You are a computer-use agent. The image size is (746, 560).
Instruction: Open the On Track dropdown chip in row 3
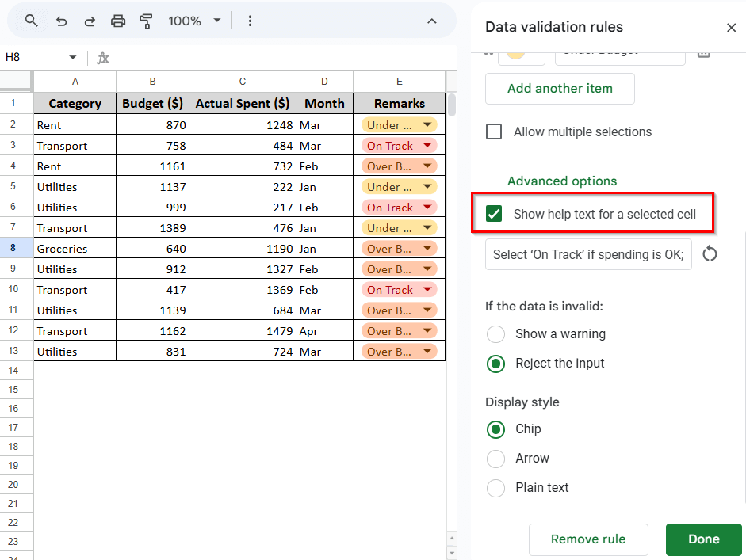tap(399, 146)
